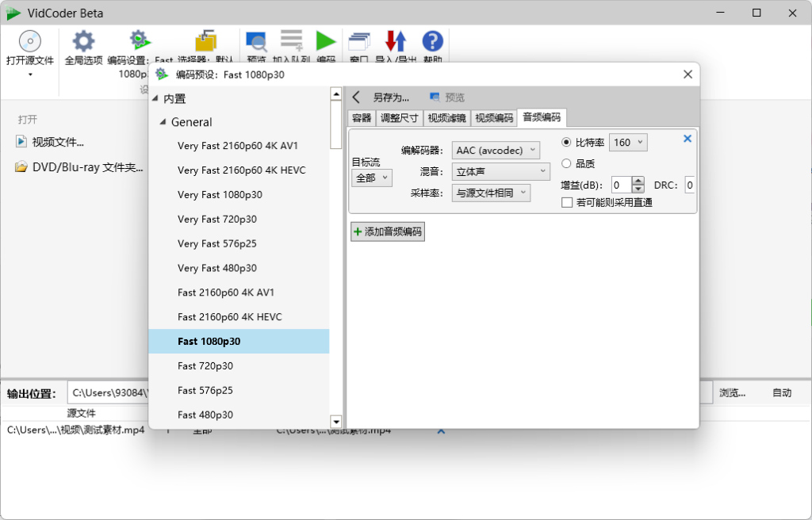This screenshot has width=812, height=520.
Task: Open the Help question mark icon
Action: click(432, 41)
